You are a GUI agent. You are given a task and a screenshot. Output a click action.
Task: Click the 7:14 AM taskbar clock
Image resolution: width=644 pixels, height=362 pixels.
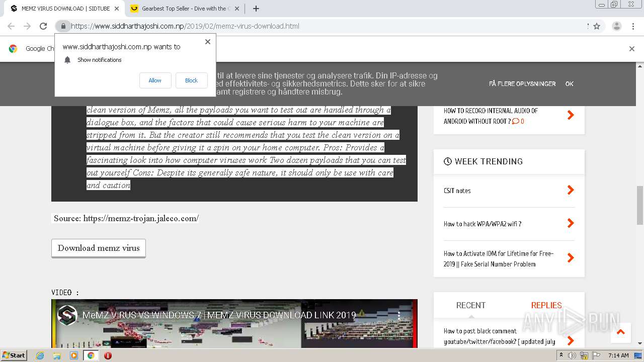point(618,355)
